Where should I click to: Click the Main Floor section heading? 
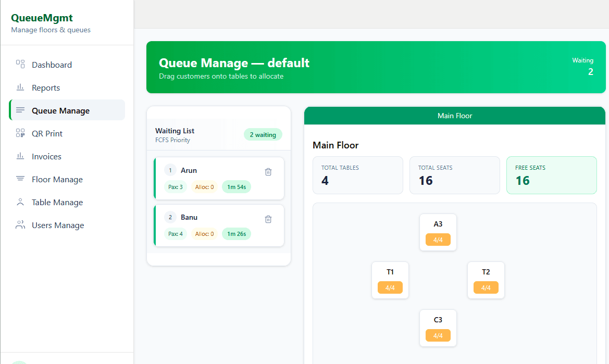(x=335, y=145)
